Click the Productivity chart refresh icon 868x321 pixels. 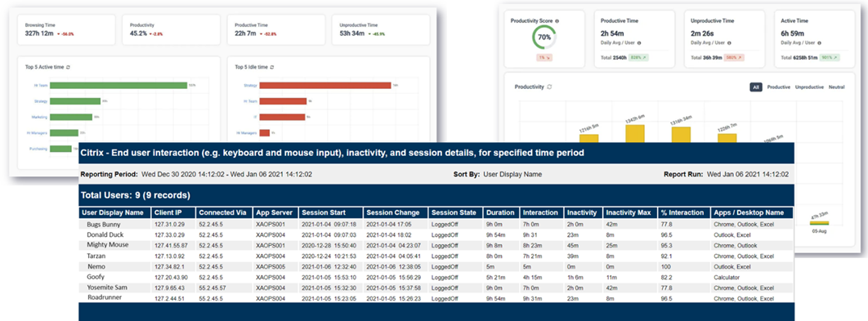tap(549, 87)
